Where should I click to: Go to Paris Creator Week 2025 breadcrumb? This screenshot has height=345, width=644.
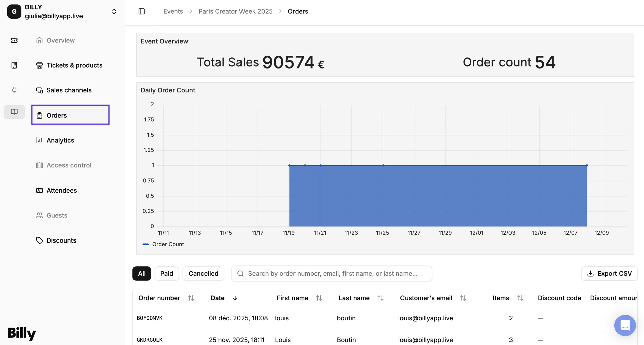tap(235, 11)
